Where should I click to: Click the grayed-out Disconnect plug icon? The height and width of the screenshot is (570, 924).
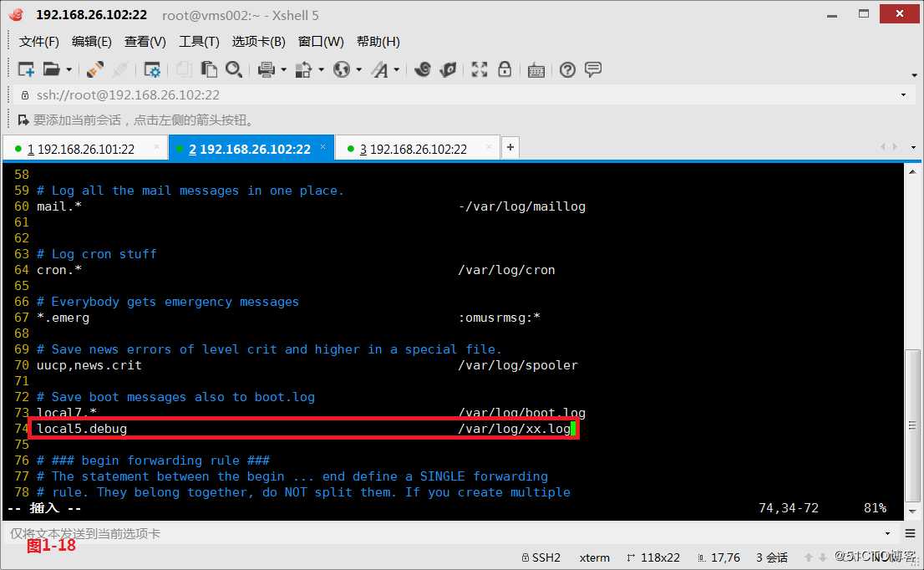click(120, 69)
